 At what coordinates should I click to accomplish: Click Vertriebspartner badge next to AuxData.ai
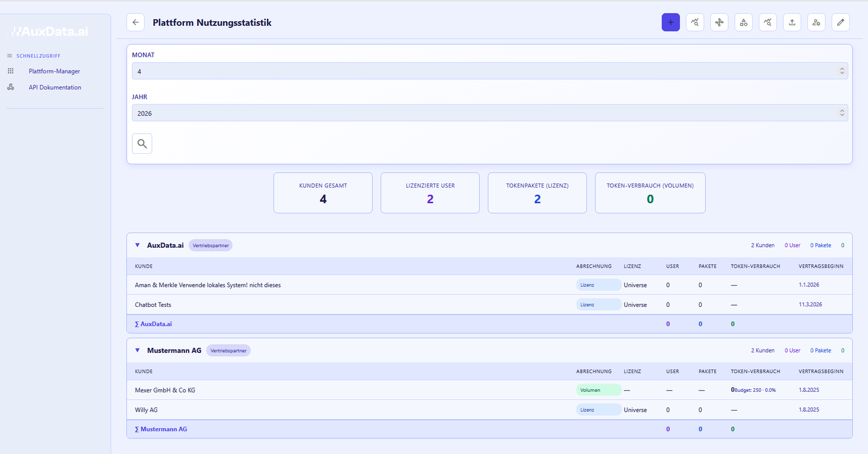pyautogui.click(x=210, y=245)
